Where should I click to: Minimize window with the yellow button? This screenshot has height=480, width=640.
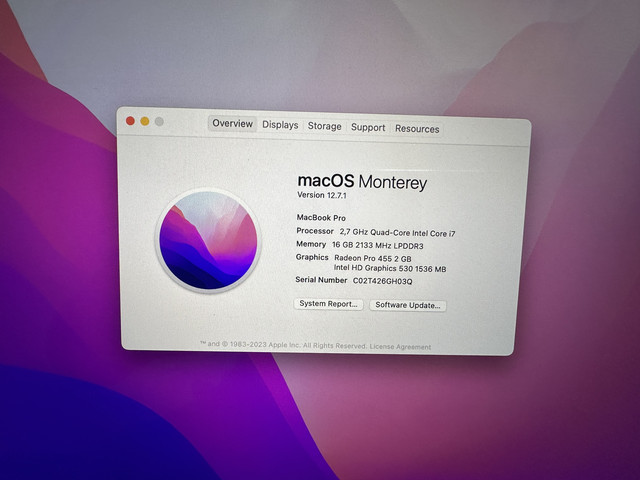click(x=144, y=121)
